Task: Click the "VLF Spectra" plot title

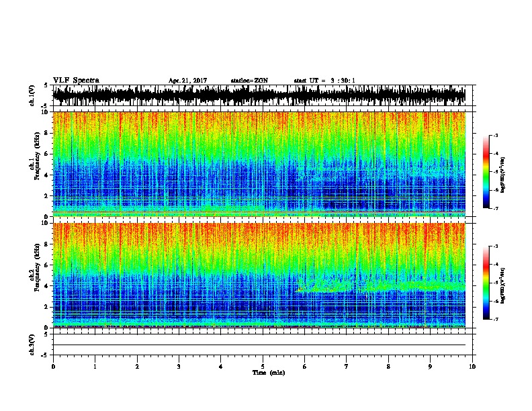Action: click(76, 81)
